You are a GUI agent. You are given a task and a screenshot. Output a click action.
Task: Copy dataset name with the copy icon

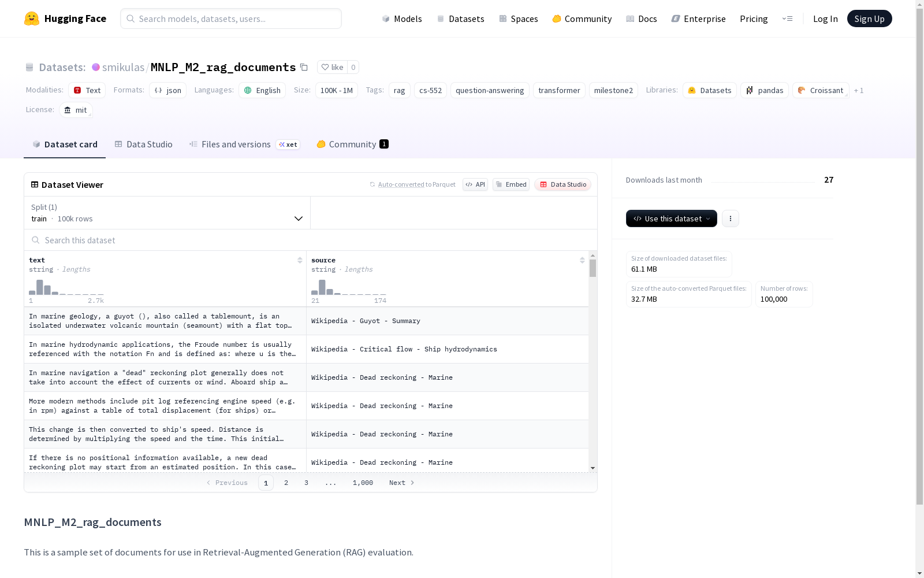pos(304,67)
